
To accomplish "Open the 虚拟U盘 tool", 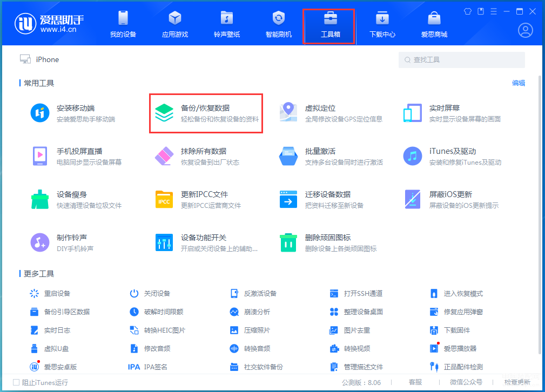I will pos(49,349).
